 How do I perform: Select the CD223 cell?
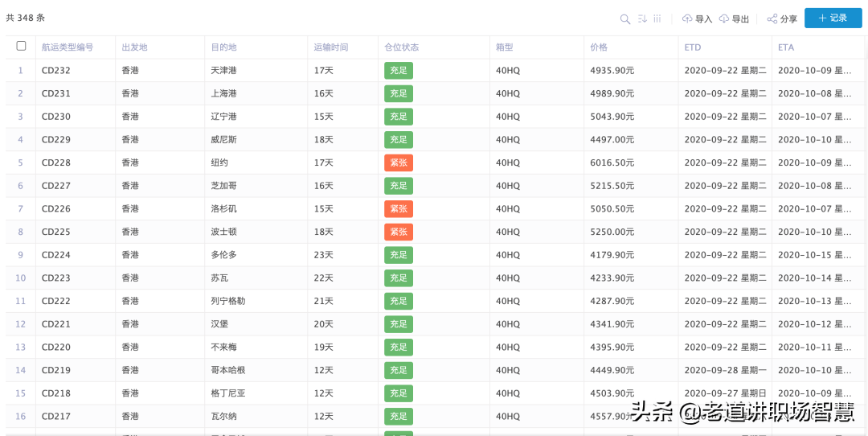(76, 278)
